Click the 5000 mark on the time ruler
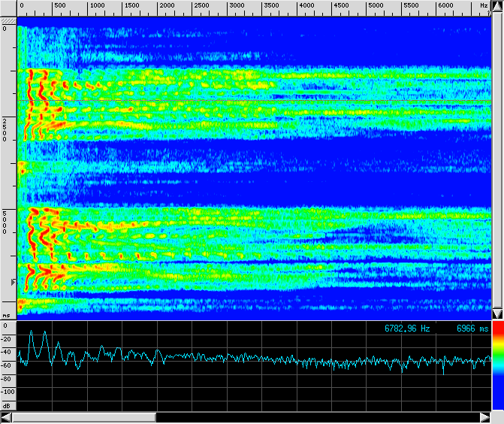504x424 pixels. (x=5, y=222)
